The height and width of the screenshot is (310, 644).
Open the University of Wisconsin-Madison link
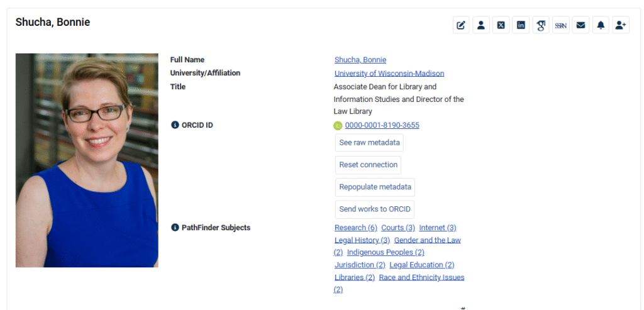(389, 74)
